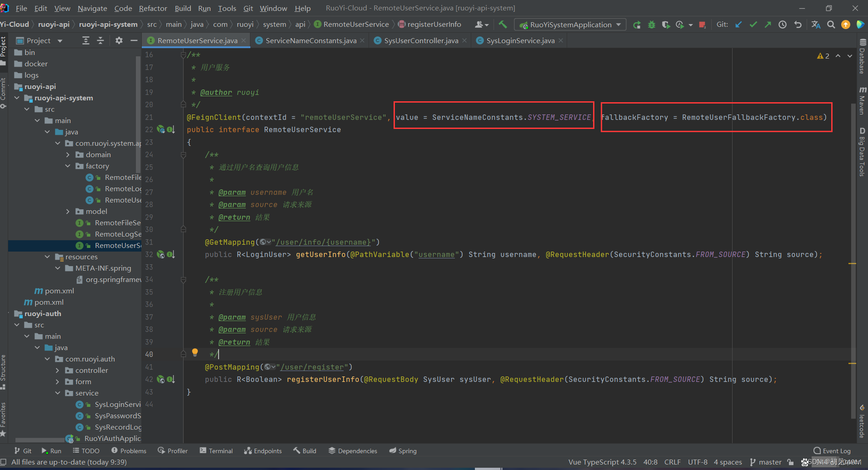Open the Navigate menu
The image size is (868, 470).
92,8
